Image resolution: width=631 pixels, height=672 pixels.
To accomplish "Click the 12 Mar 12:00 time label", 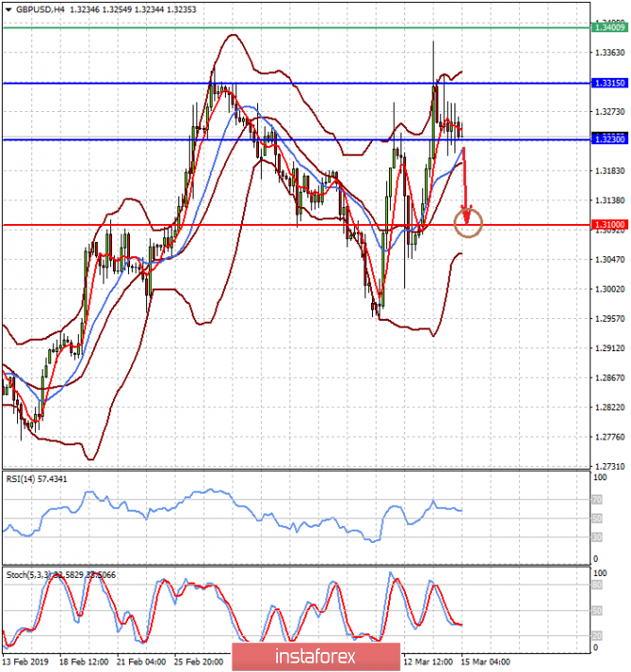I will tap(428, 661).
